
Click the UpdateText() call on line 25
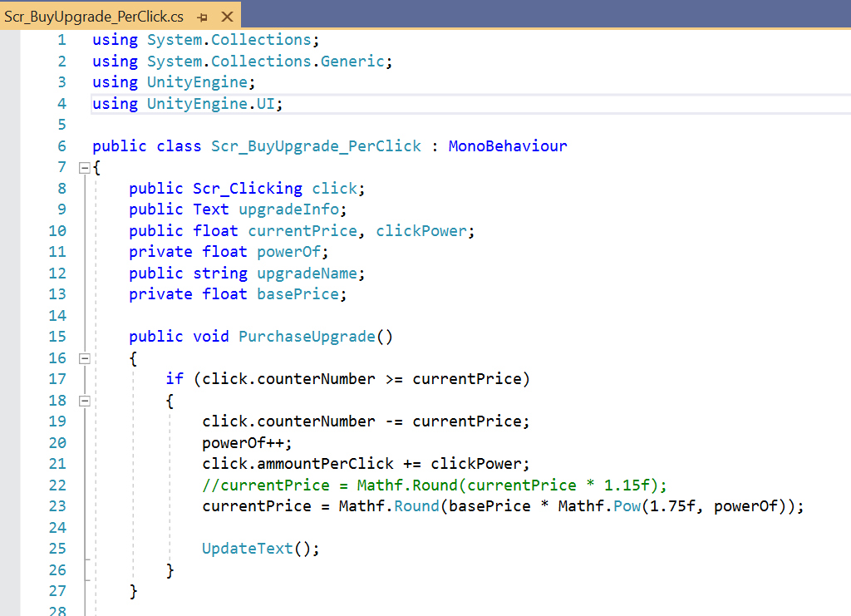pyautogui.click(x=260, y=549)
